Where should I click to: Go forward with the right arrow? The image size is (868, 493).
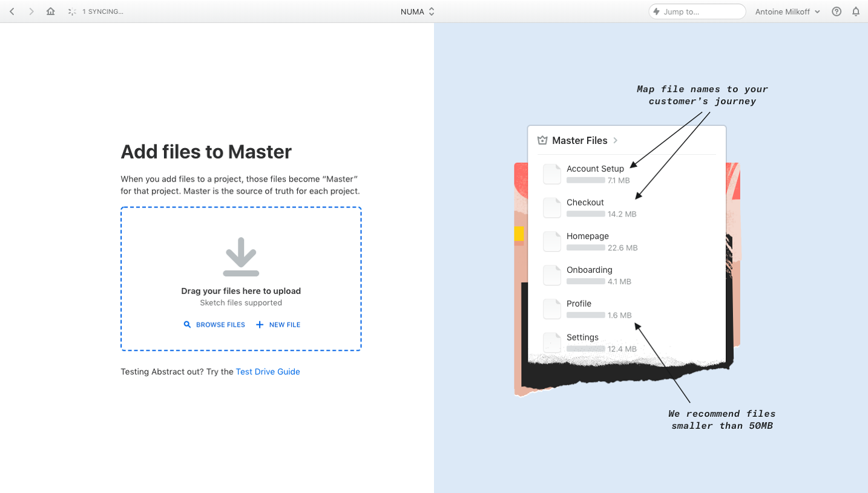[31, 11]
